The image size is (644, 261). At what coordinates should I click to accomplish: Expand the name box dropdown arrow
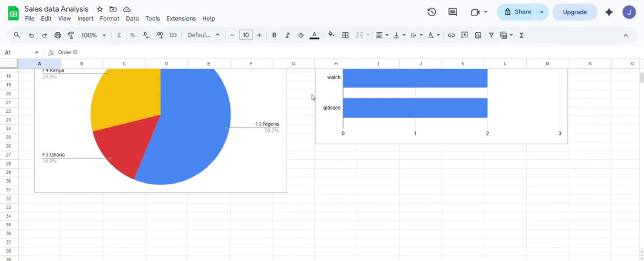click(37, 53)
